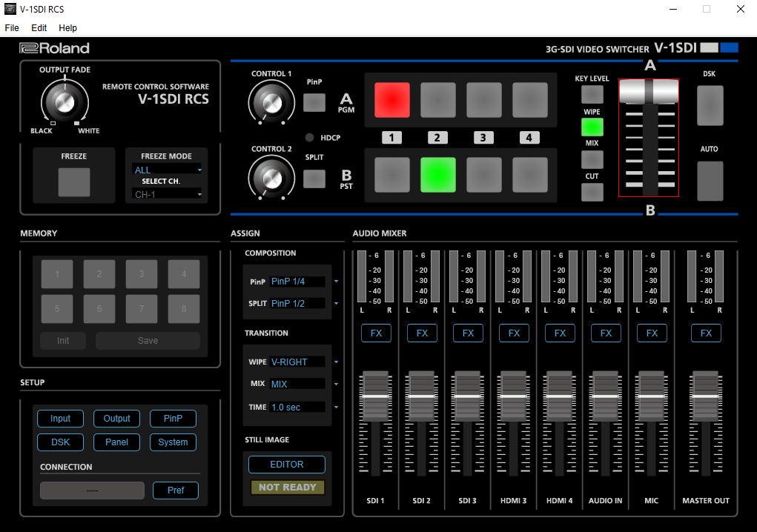757x532 pixels.
Task: Open the PinP setup
Action: click(x=173, y=419)
